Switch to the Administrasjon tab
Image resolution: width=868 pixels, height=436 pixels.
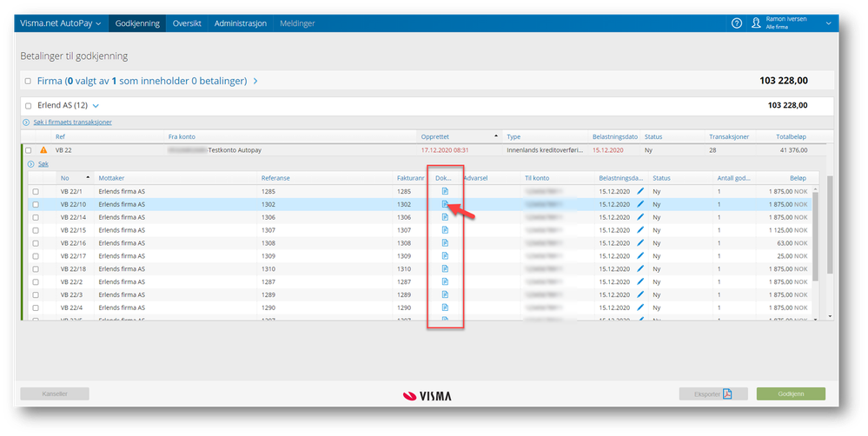(241, 23)
